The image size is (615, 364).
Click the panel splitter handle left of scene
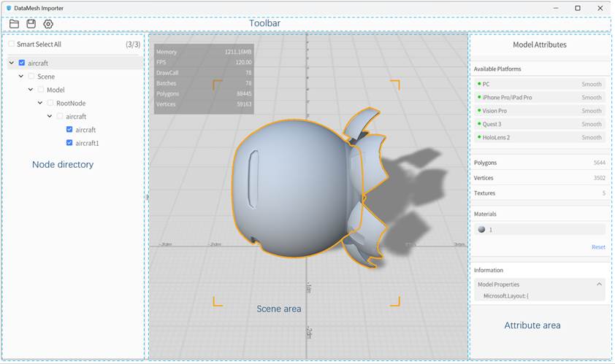(x=147, y=197)
